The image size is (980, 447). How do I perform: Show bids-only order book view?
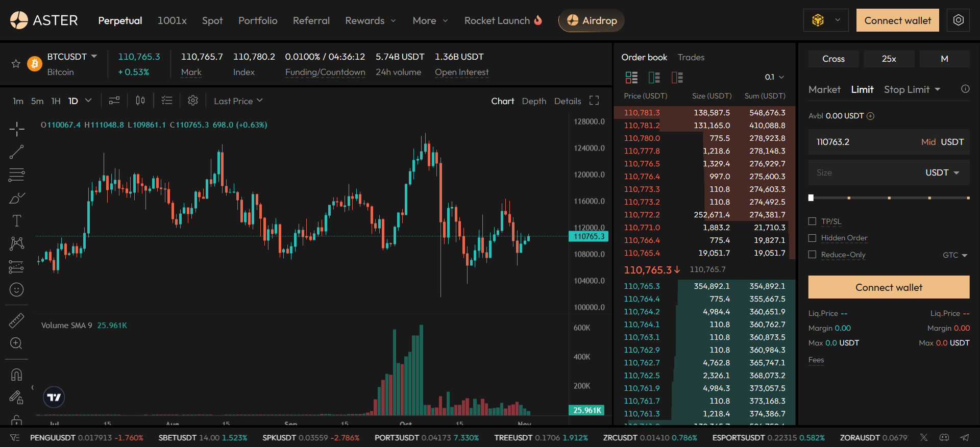click(654, 77)
